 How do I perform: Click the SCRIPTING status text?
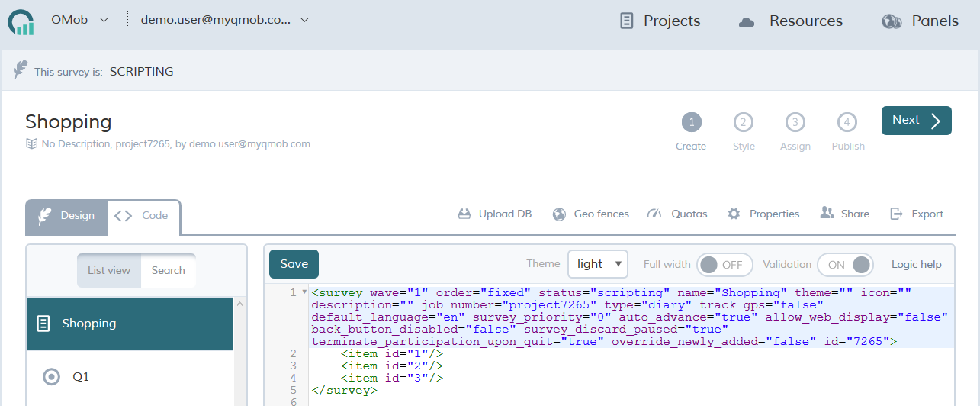point(142,72)
